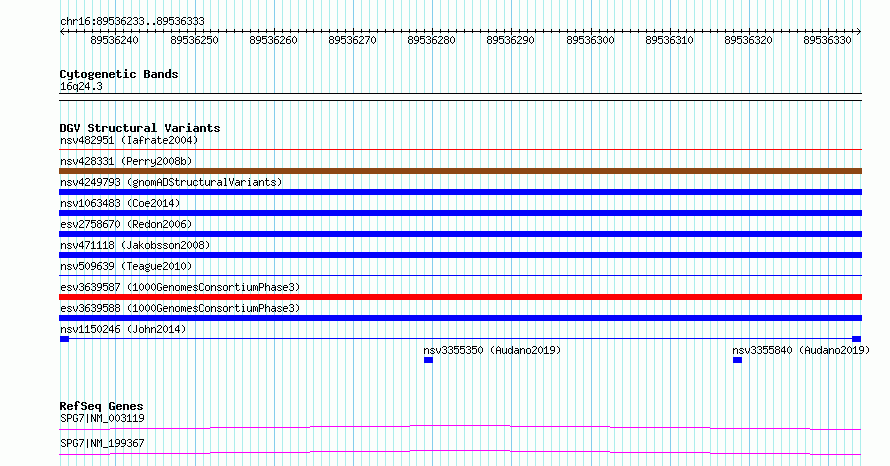Open variant nsv428331 (Perry2008b) label

coord(126,161)
